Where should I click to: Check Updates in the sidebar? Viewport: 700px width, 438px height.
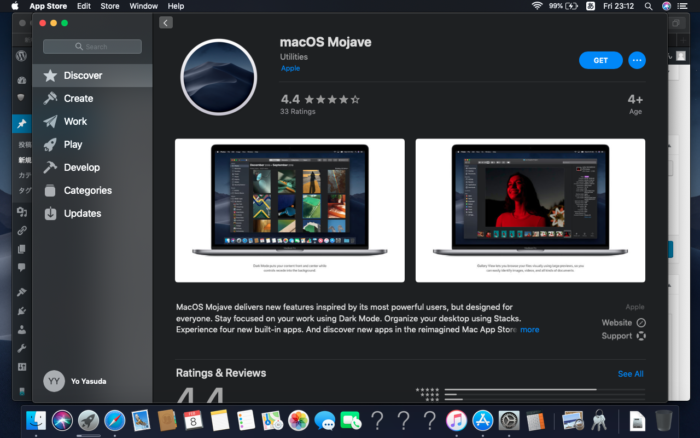point(82,214)
